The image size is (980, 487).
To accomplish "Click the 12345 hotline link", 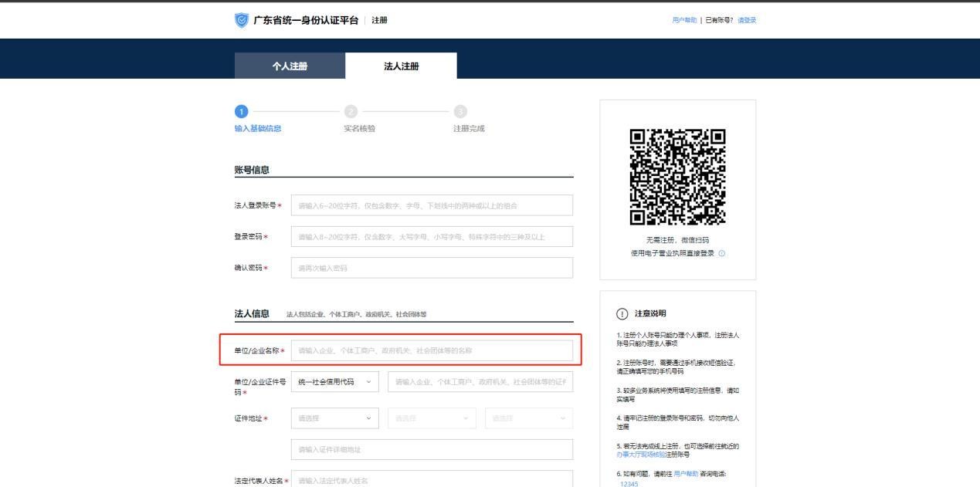I will 629,485.
